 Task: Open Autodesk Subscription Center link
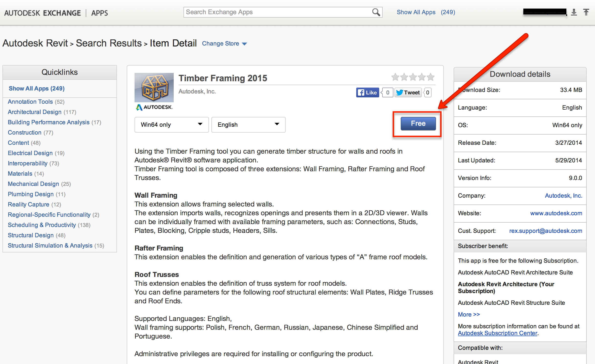(498, 333)
